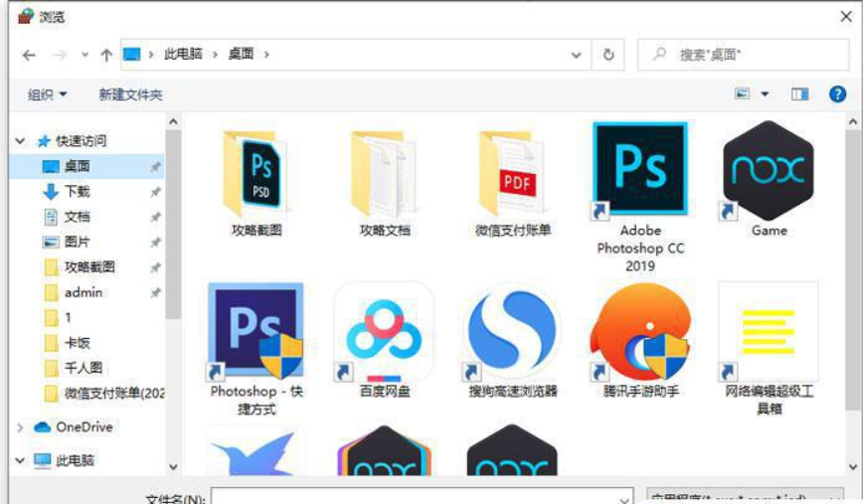This screenshot has width=863, height=504.
Task: Click the help question mark icon
Action: (837, 94)
